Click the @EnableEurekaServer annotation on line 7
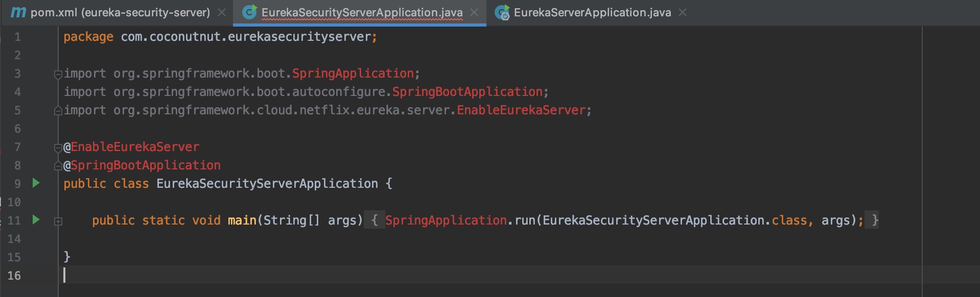The image size is (980, 297). 134,147
